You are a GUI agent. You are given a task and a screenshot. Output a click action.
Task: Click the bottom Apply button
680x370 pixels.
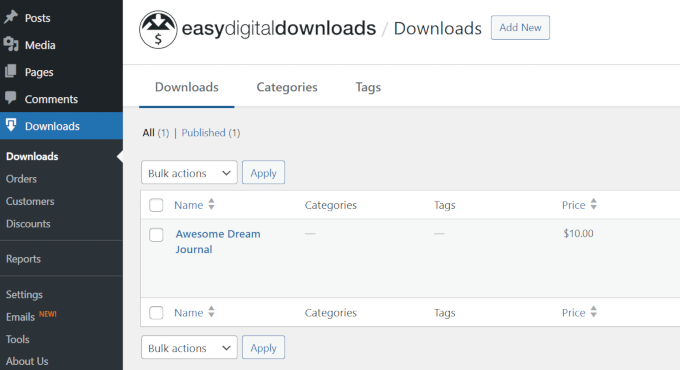click(263, 347)
